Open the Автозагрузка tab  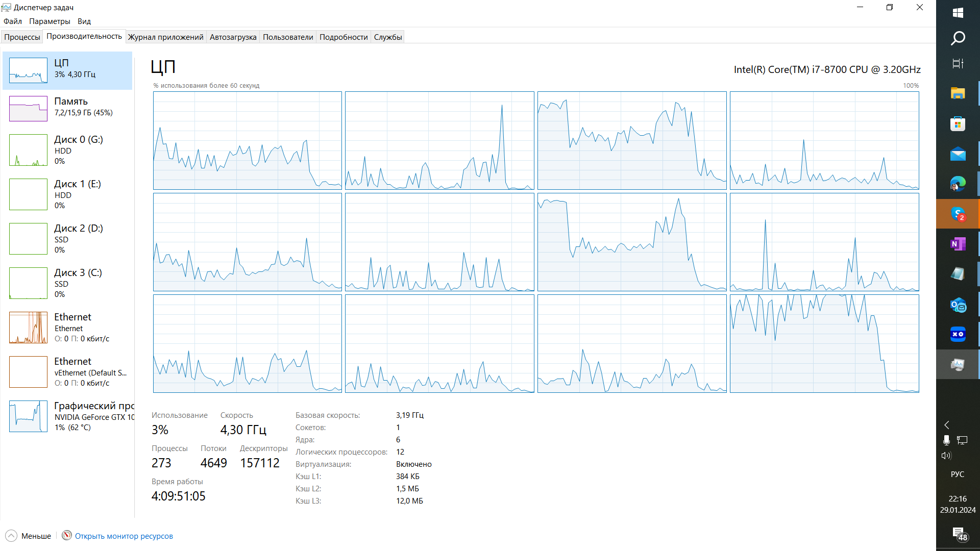[x=233, y=37]
